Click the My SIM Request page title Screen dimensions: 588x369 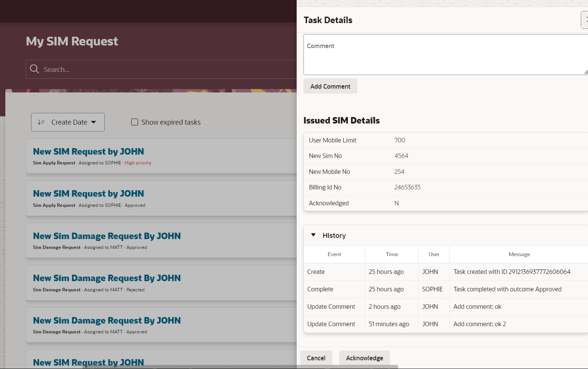[72, 41]
